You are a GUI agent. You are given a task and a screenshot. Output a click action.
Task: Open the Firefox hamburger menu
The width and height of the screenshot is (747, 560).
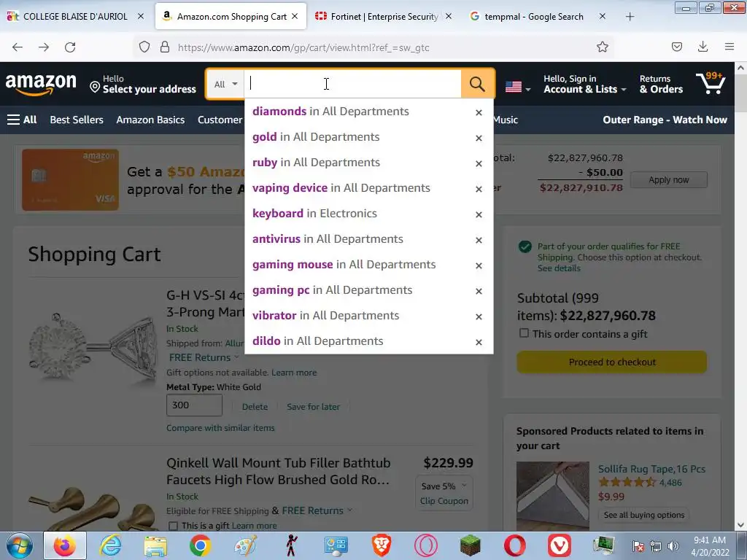729,47
